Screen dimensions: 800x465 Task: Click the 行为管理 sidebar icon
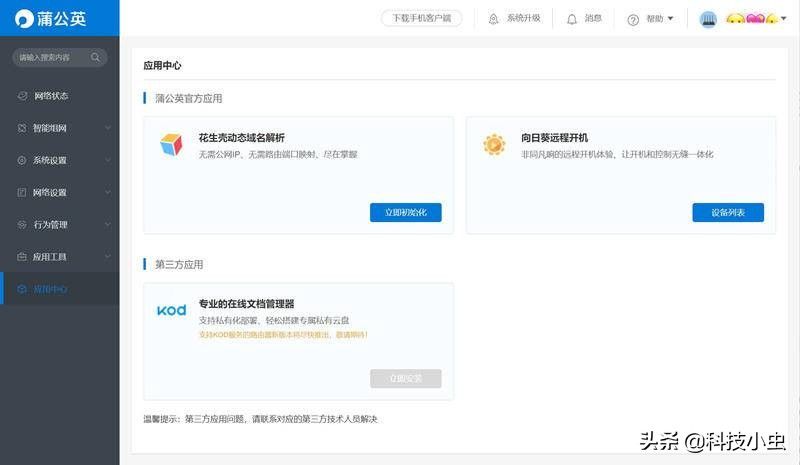tap(22, 225)
